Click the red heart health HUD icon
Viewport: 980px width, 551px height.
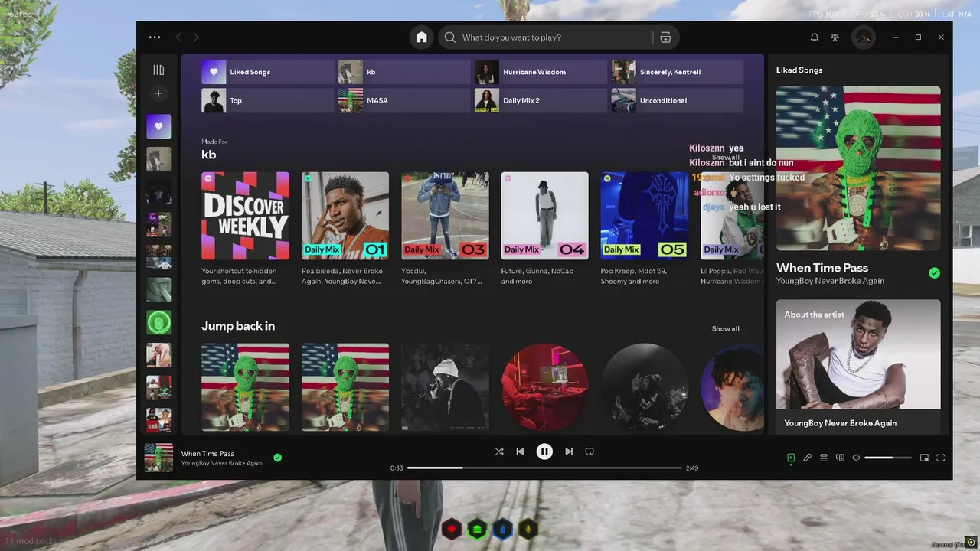coord(452,529)
